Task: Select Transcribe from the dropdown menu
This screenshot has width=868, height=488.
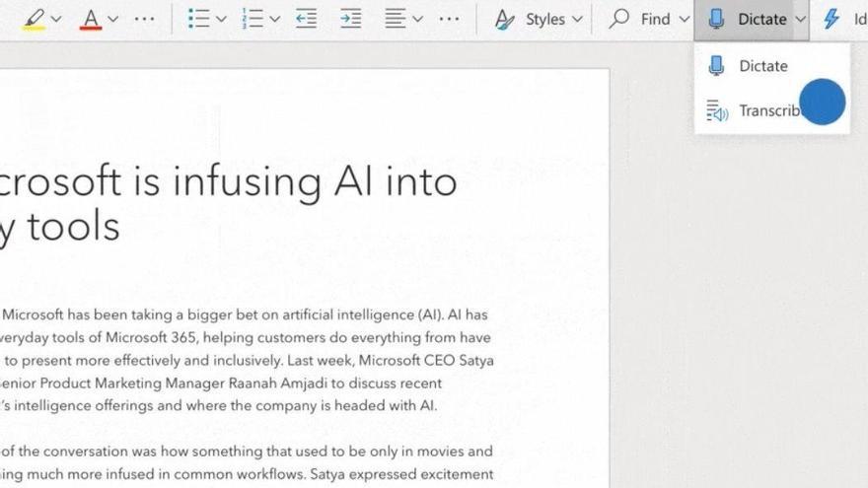Action: point(768,110)
